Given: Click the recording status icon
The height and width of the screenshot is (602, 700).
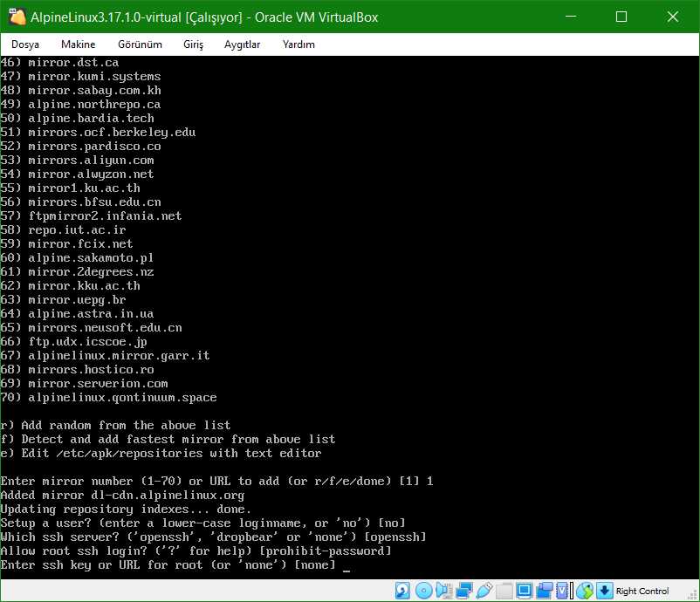Looking at the screenshot, I should pyautogui.click(x=544, y=591).
